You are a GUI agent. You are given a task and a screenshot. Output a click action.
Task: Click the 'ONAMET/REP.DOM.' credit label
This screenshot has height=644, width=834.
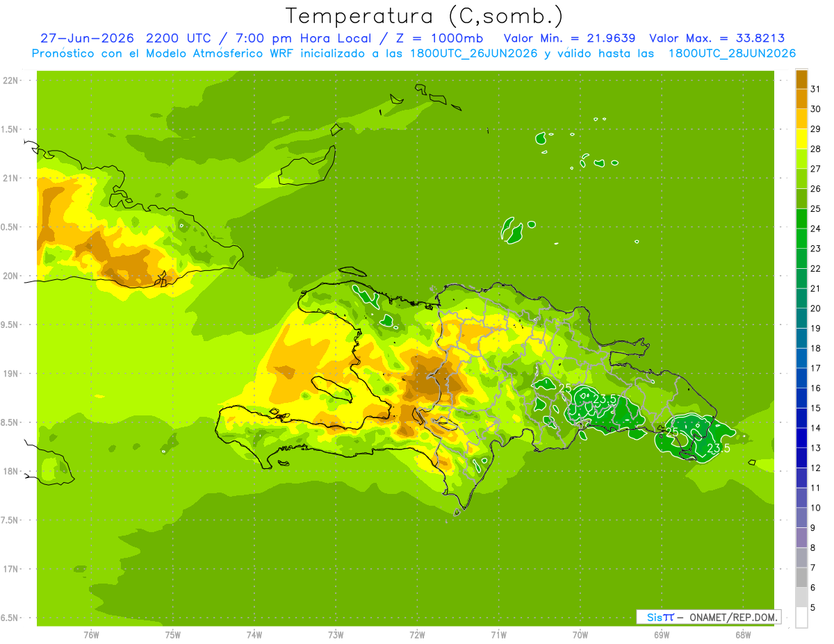(734, 617)
